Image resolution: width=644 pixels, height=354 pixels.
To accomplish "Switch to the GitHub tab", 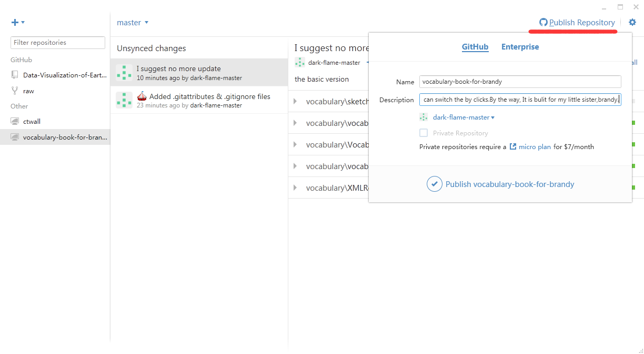I will tap(475, 47).
